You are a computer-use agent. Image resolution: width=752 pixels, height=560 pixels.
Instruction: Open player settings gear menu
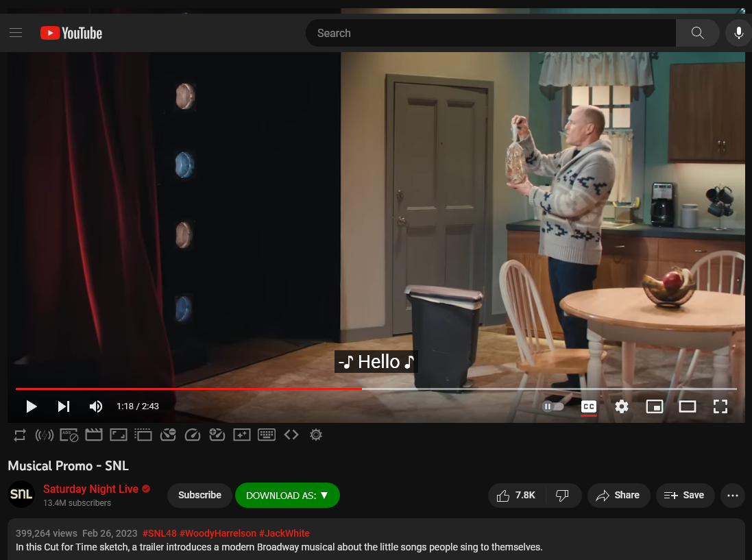pyautogui.click(x=622, y=406)
